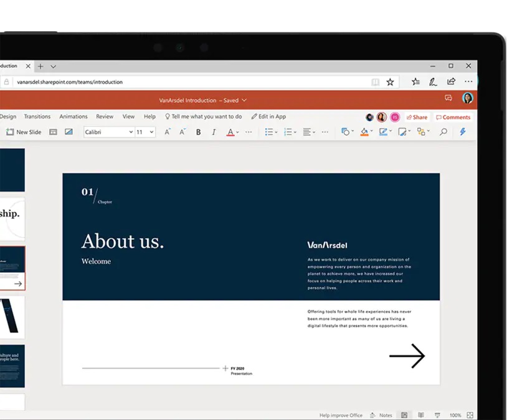Apply the blue shape outline color
The height and width of the screenshot is (420, 517).
coord(383,132)
